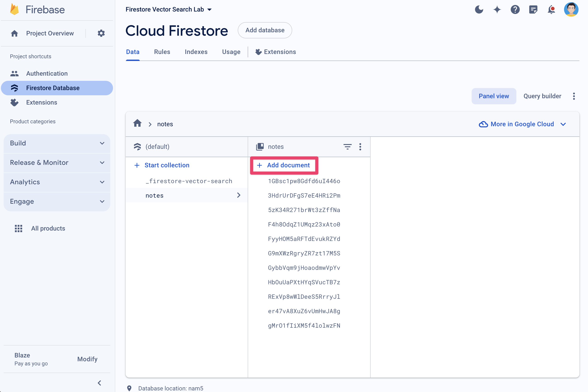
Task: Click the Add database button
Action: tap(265, 30)
